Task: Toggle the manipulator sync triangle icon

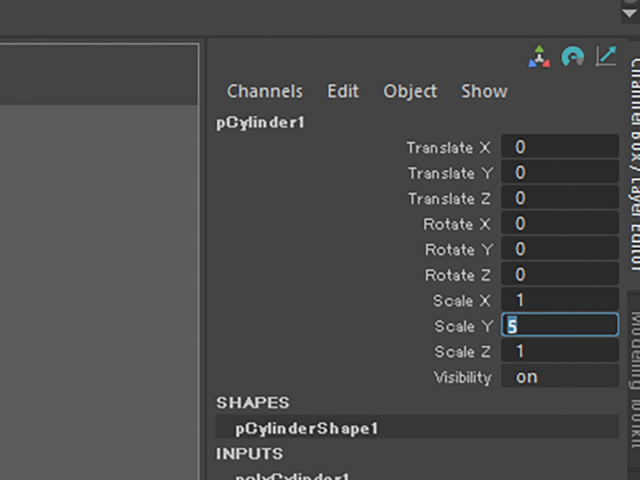Action: point(539,56)
